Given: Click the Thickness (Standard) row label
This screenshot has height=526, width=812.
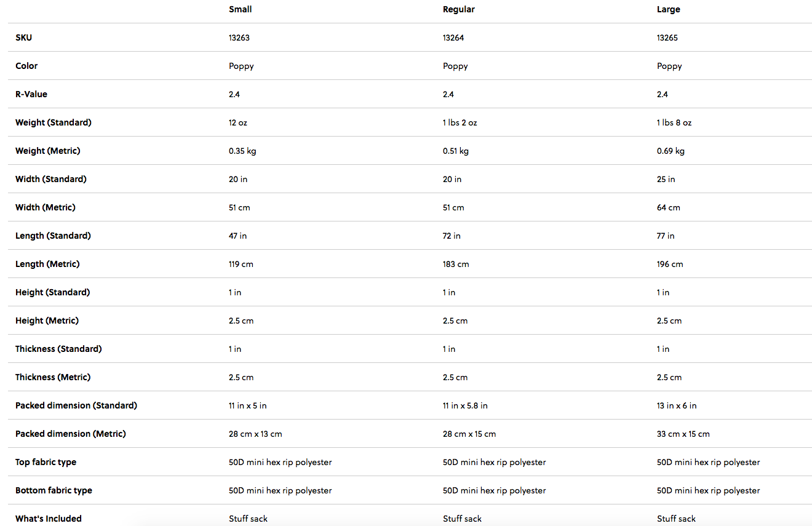Looking at the screenshot, I should click(58, 349).
